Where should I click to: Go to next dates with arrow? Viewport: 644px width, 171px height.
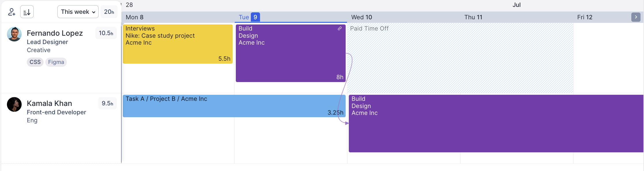(636, 17)
